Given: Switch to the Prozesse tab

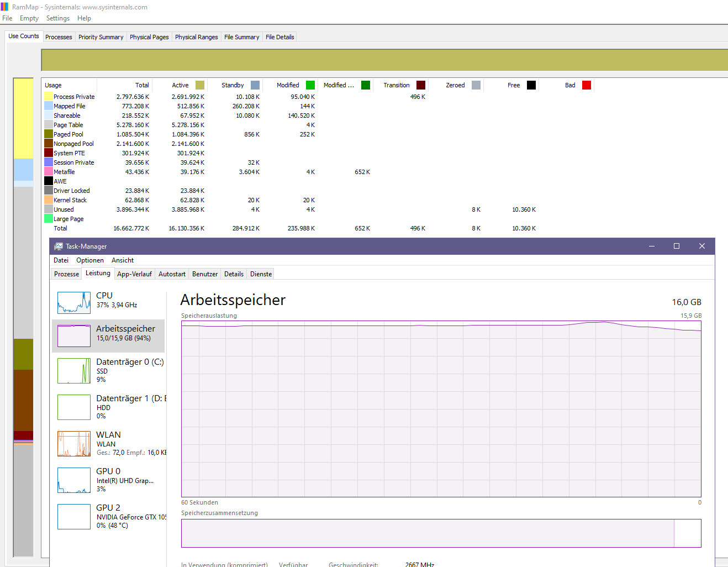Looking at the screenshot, I should tap(66, 274).
